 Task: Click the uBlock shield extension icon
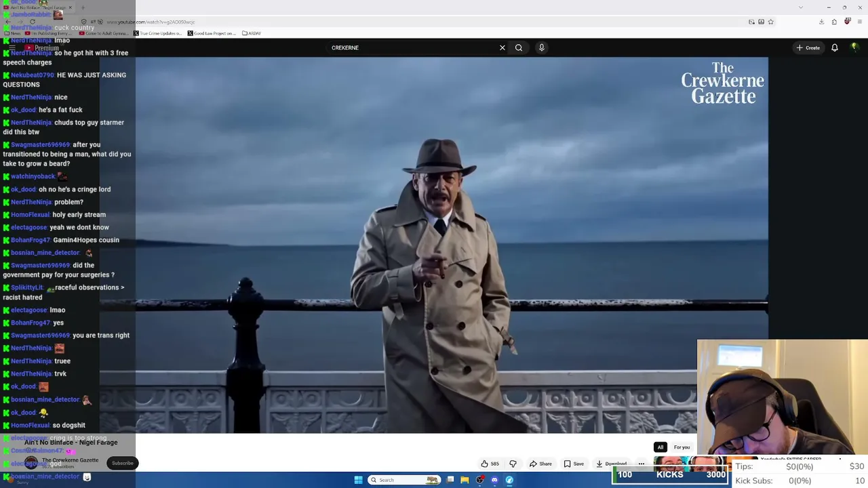click(x=847, y=22)
